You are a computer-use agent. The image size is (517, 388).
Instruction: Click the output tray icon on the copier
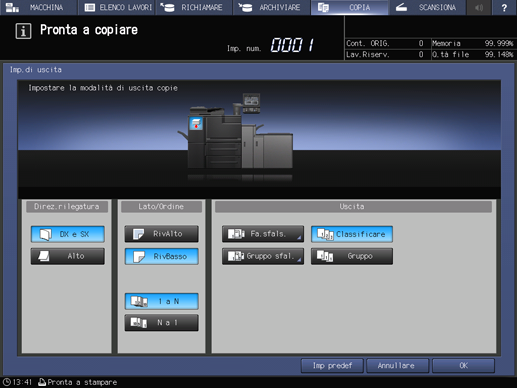[196, 123]
